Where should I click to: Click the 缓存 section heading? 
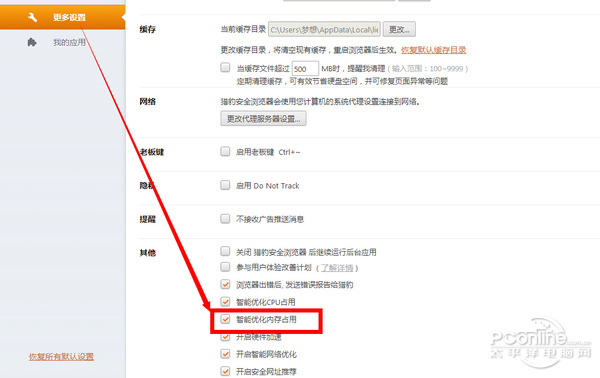pos(148,29)
